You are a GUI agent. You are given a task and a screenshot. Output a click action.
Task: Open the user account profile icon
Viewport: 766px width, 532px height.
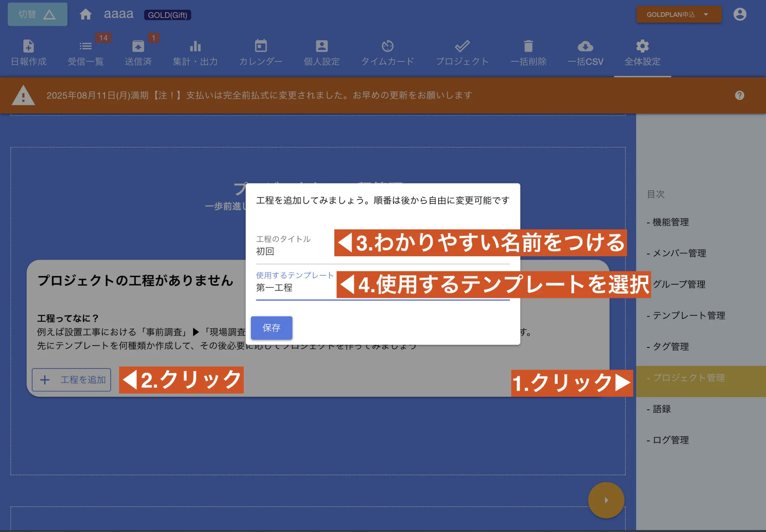(739, 14)
